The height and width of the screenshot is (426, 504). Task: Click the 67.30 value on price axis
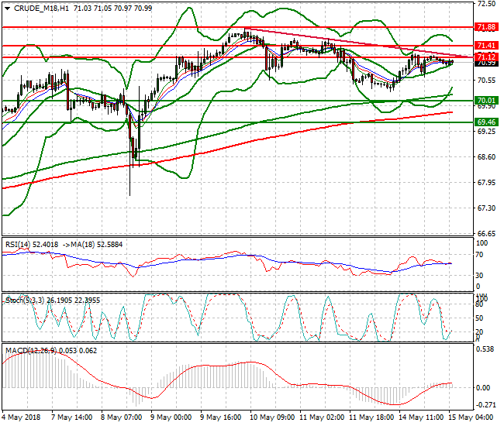coord(486,208)
